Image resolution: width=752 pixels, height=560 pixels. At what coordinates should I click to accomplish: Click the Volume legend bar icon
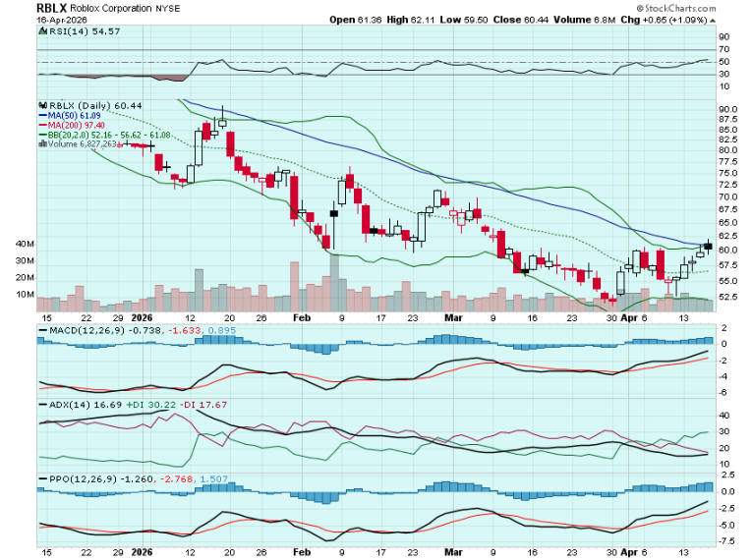(41, 143)
